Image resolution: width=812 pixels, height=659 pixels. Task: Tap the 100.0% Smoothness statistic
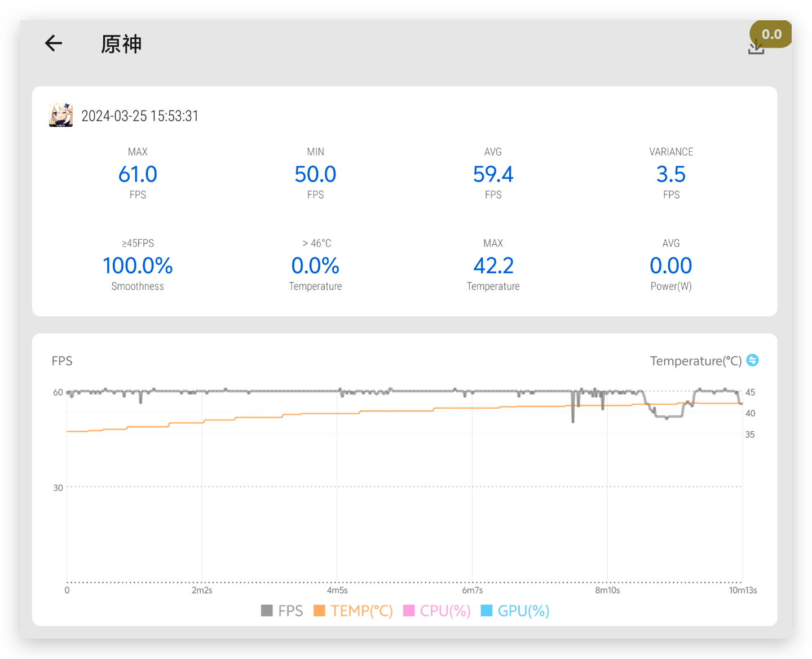tap(138, 266)
